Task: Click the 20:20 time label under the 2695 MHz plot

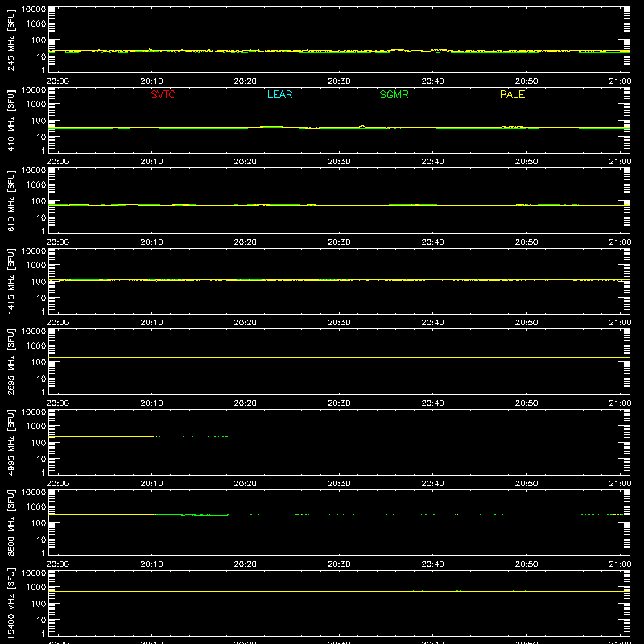Action: click(x=246, y=403)
